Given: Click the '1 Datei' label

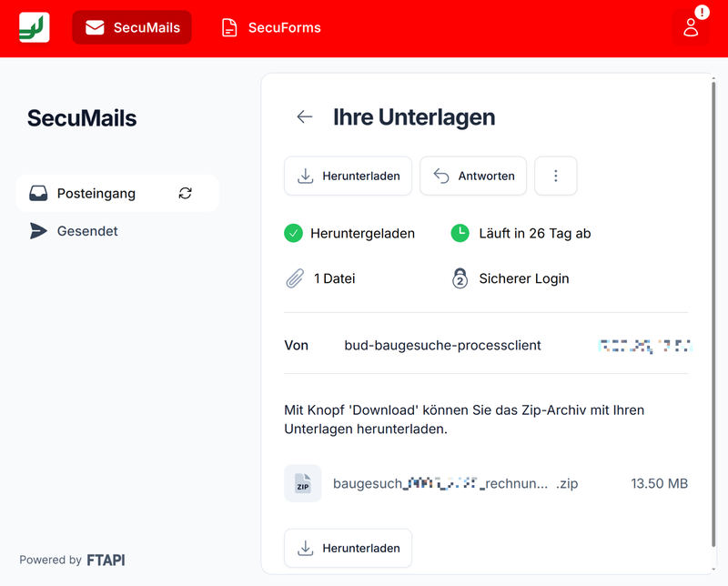Looking at the screenshot, I should 334,278.
